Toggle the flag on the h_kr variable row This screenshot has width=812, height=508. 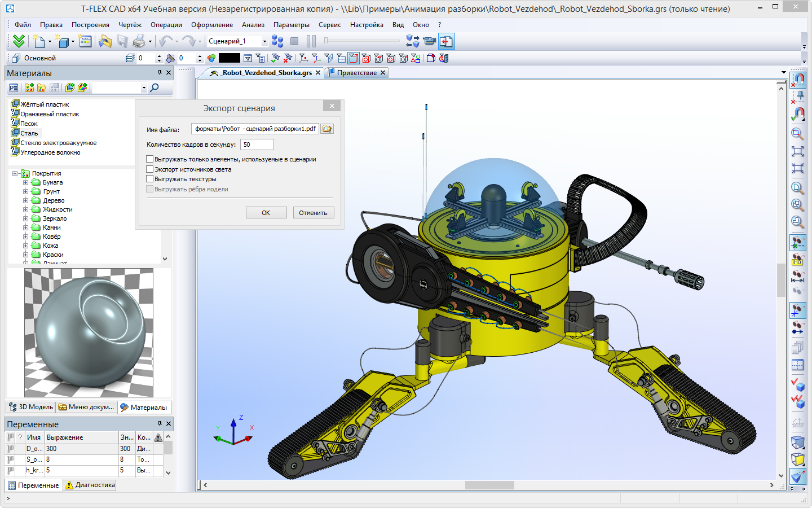pos(10,470)
